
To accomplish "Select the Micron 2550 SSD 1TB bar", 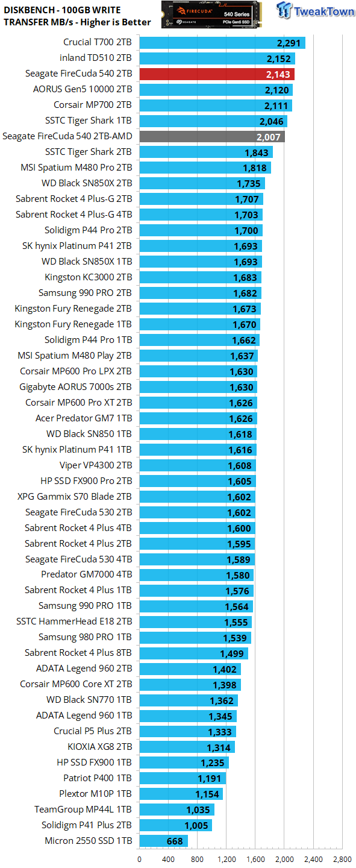I will click(163, 841).
